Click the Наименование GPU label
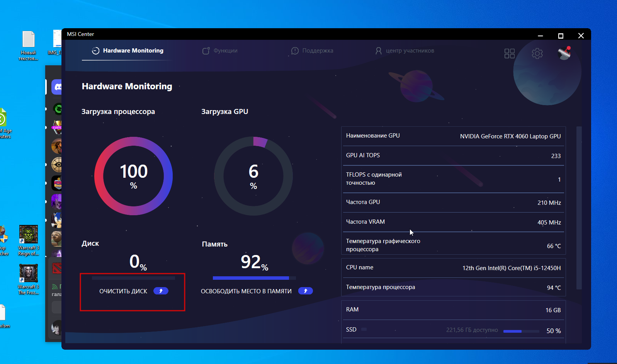 tap(373, 136)
